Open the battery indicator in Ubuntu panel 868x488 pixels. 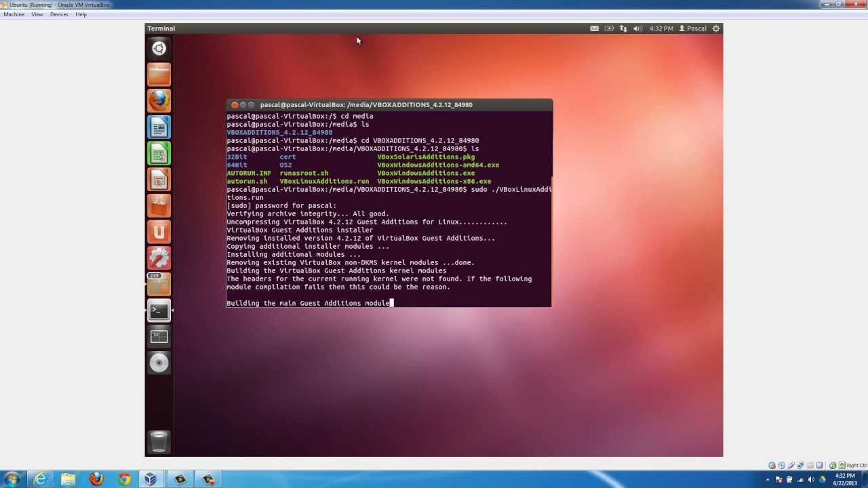pos(609,28)
